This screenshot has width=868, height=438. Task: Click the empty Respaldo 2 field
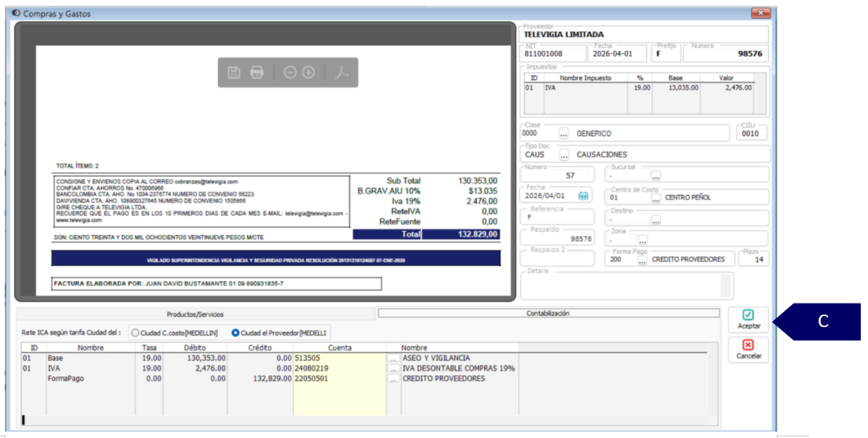click(x=557, y=258)
